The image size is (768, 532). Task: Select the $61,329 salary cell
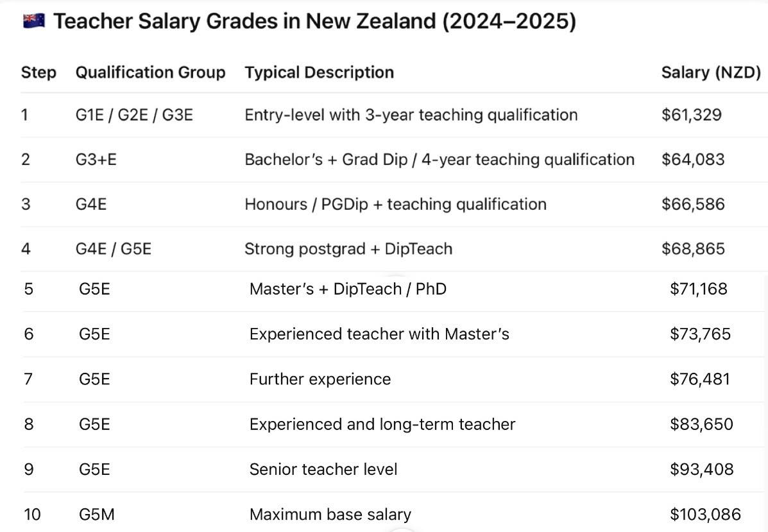pos(692,115)
